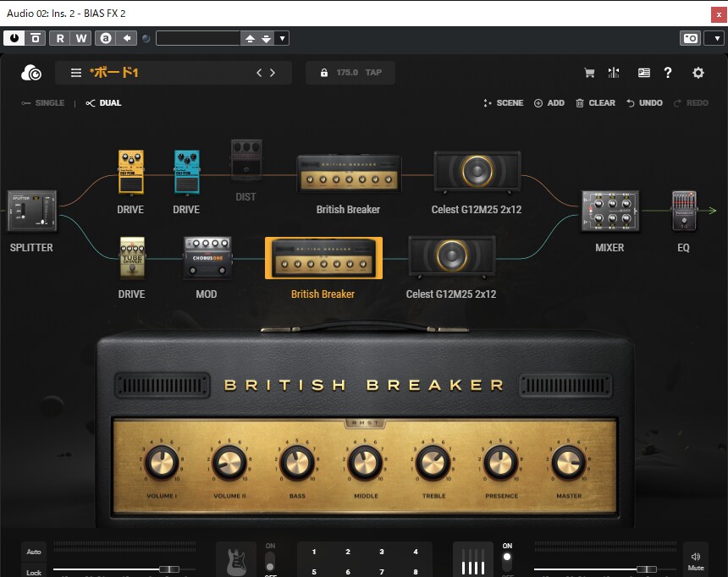
Task: Select scene slot 4
Action: [416, 552]
